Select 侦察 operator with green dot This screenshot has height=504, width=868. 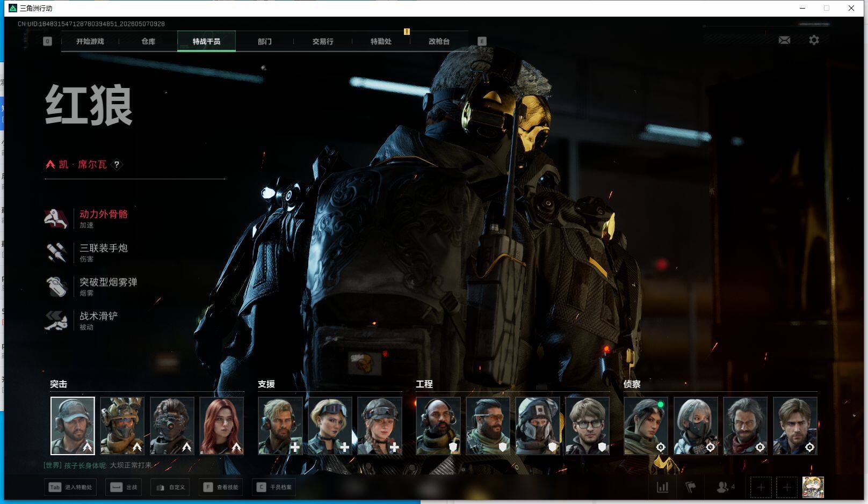[x=646, y=426]
